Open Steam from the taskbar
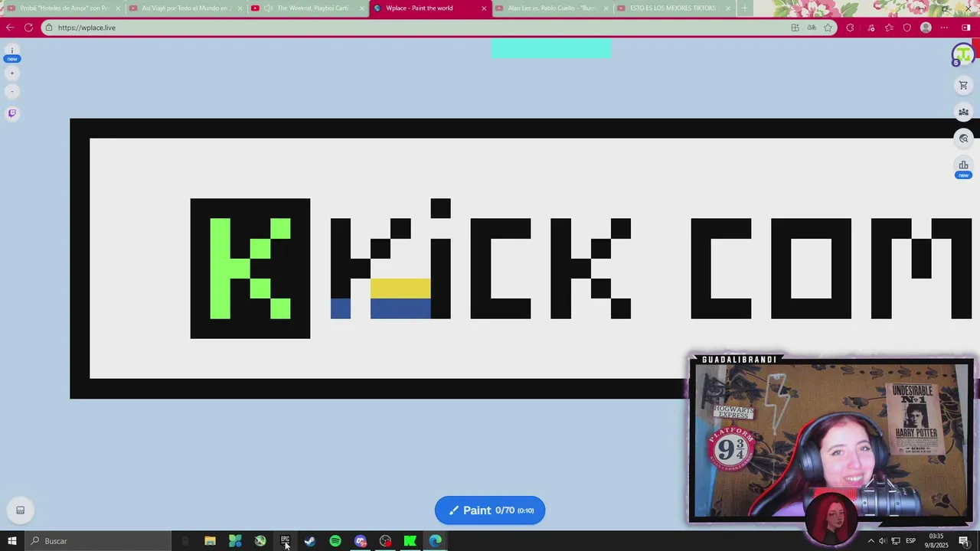The width and height of the screenshot is (980, 551). (x=310, y=541)
